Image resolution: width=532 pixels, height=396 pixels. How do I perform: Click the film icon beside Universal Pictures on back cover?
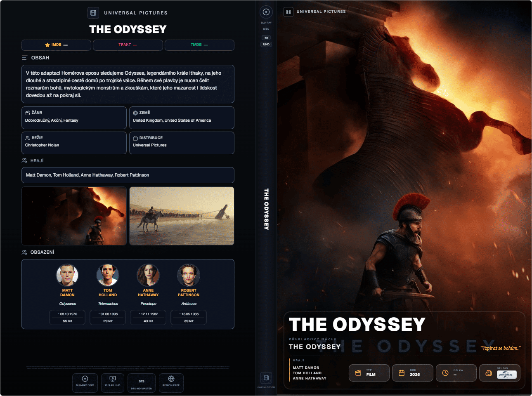(93, 13)
